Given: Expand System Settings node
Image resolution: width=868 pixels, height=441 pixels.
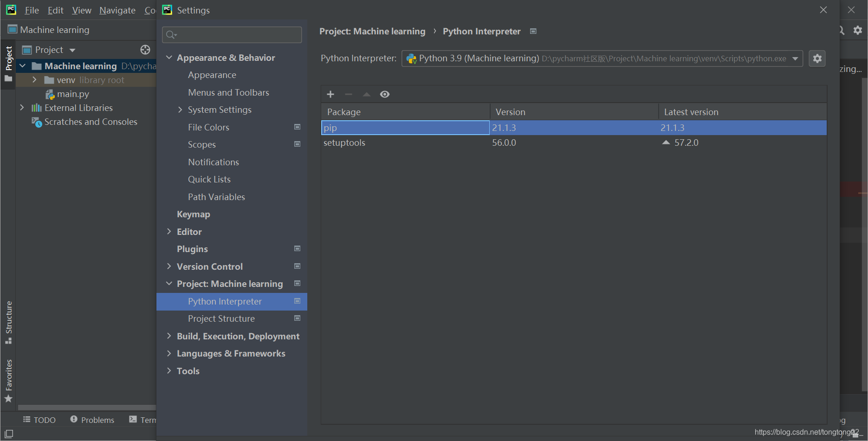Looking at the screenshot, I should tap(180, 110).
